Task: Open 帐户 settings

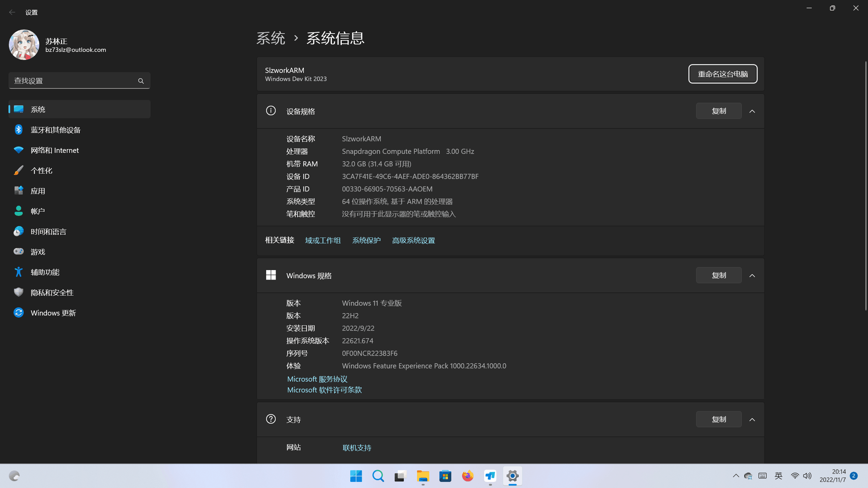Action: 79,211
